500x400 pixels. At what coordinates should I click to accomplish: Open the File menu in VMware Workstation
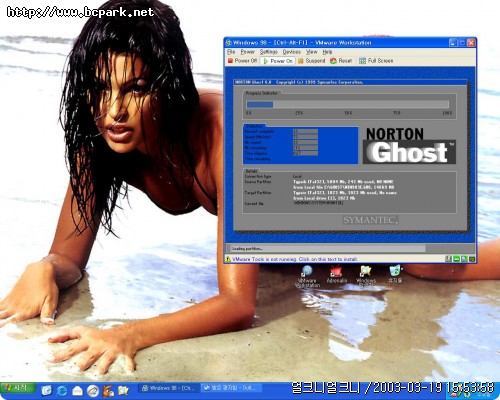click(x=231, y=52)
